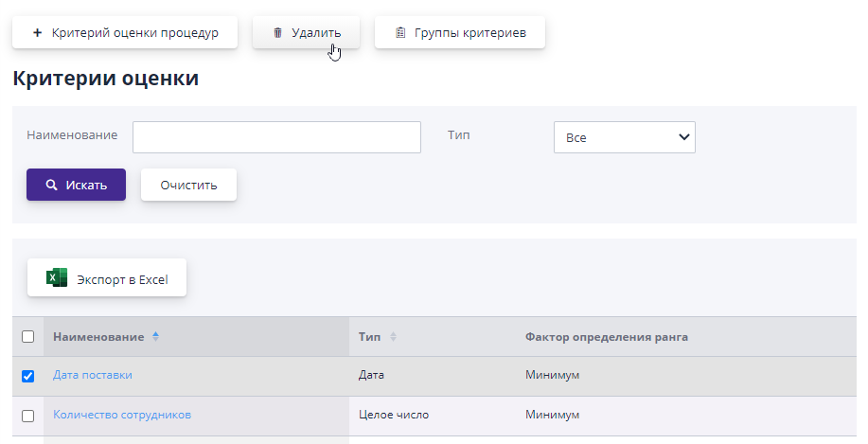Click Минимум cell in Дата поставки row
Image resolution: width=868 pixels, height=444 pixels.
tap(552, 375)
